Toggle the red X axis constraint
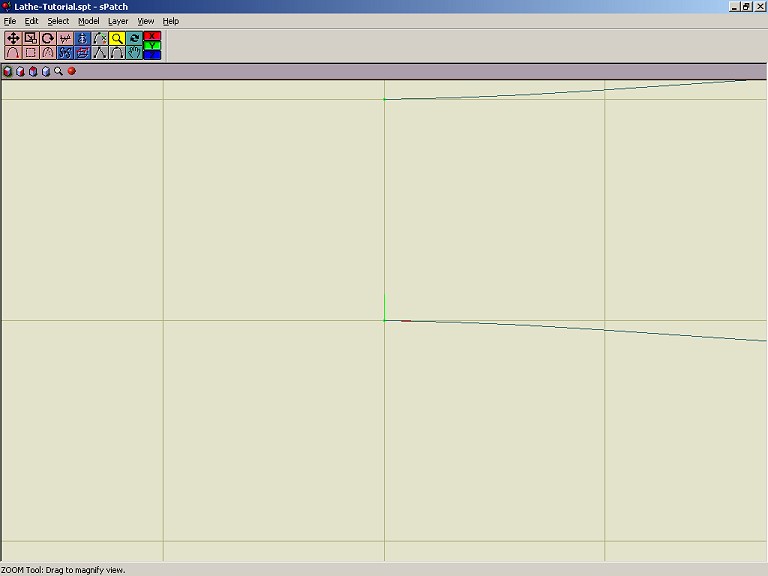 (x=152, y=36)
